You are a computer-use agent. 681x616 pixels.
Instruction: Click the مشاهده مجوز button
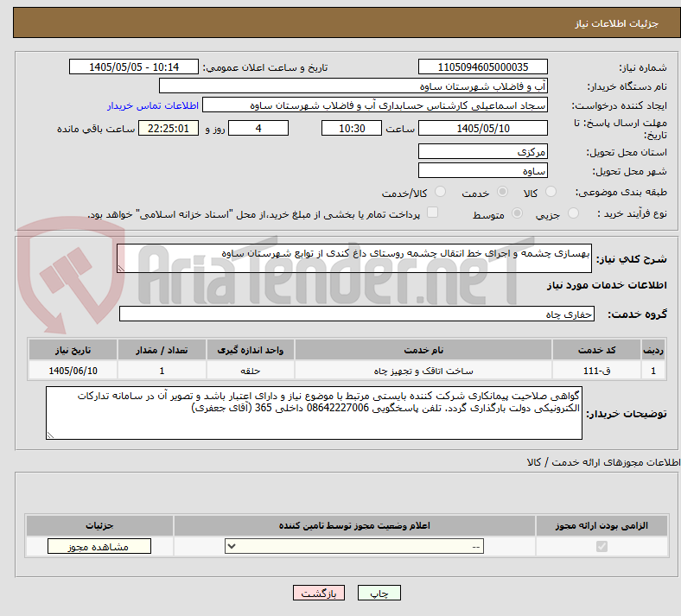(x=99, y=547)
